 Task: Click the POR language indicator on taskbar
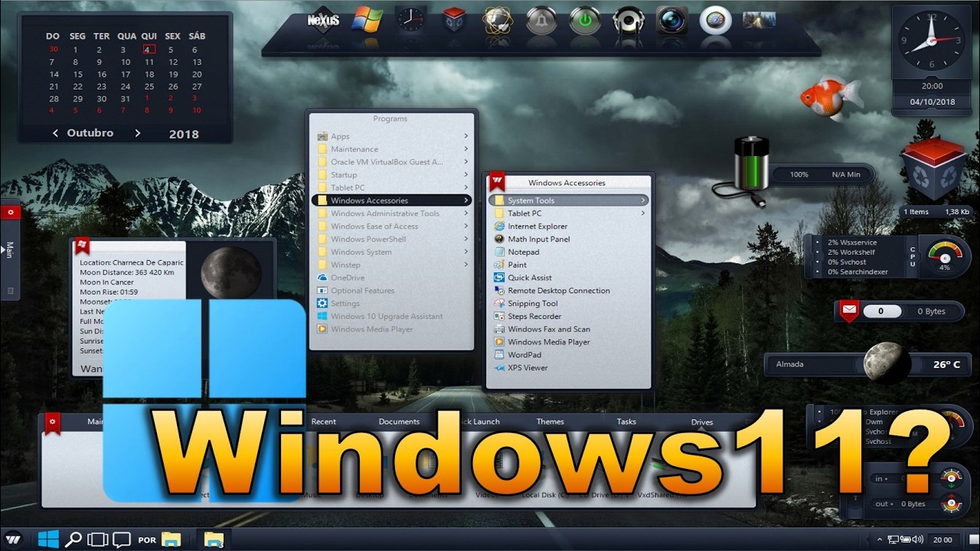tap(147, 540)
